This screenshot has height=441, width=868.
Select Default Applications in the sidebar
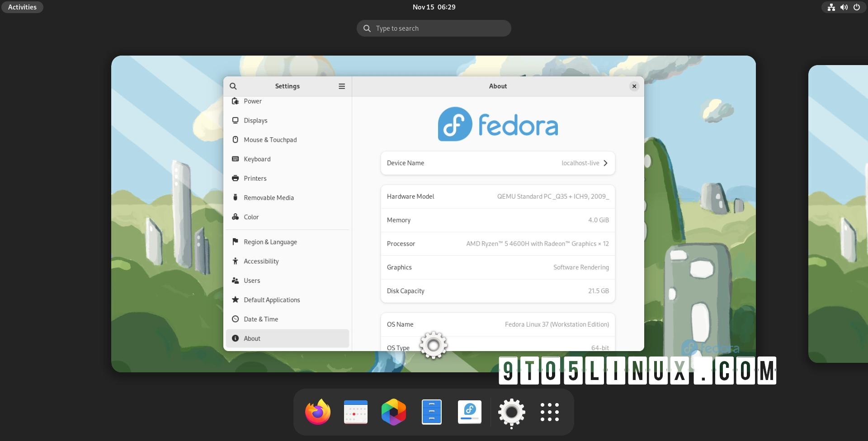pyautogui.click(x=272, y=300)
